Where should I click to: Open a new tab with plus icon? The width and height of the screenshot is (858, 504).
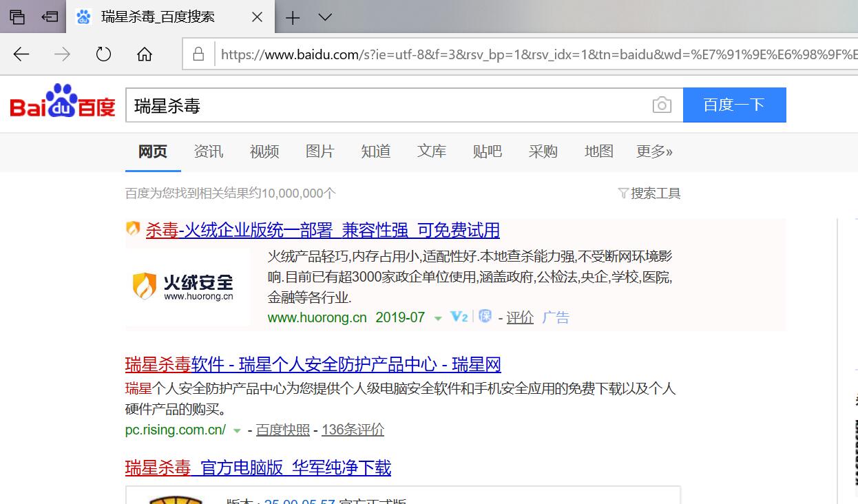click(x=293, y=18)
